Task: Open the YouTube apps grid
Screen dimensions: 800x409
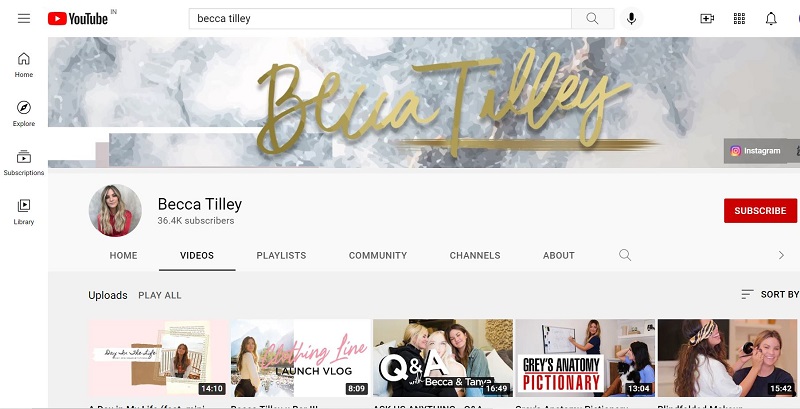Action: [739, 19]
